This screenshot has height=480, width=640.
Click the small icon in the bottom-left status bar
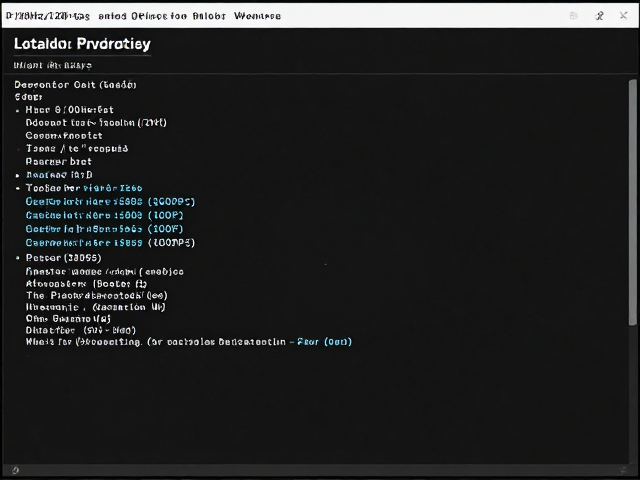(16, 470)
